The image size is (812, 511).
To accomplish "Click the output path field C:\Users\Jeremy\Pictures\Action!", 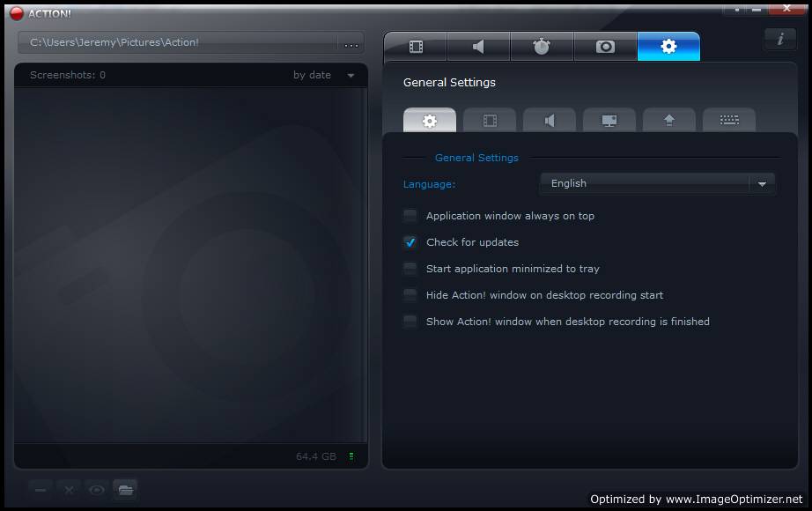I will click(178, 42).
